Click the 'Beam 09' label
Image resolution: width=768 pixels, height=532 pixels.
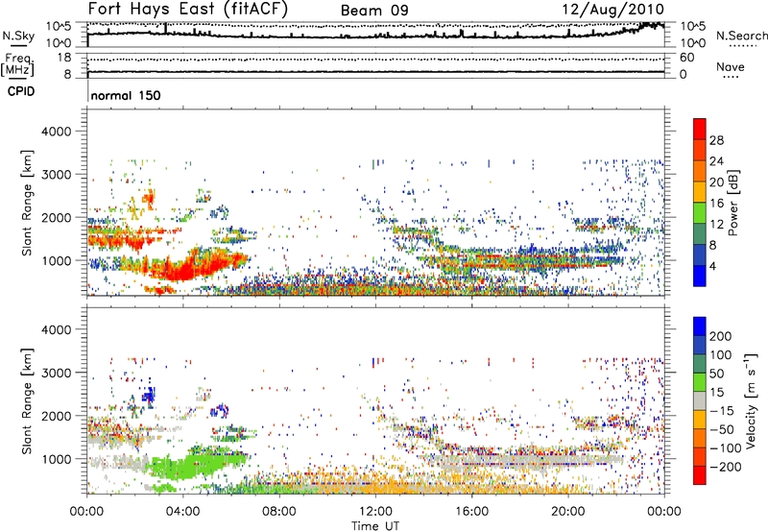tap(374, 11)
